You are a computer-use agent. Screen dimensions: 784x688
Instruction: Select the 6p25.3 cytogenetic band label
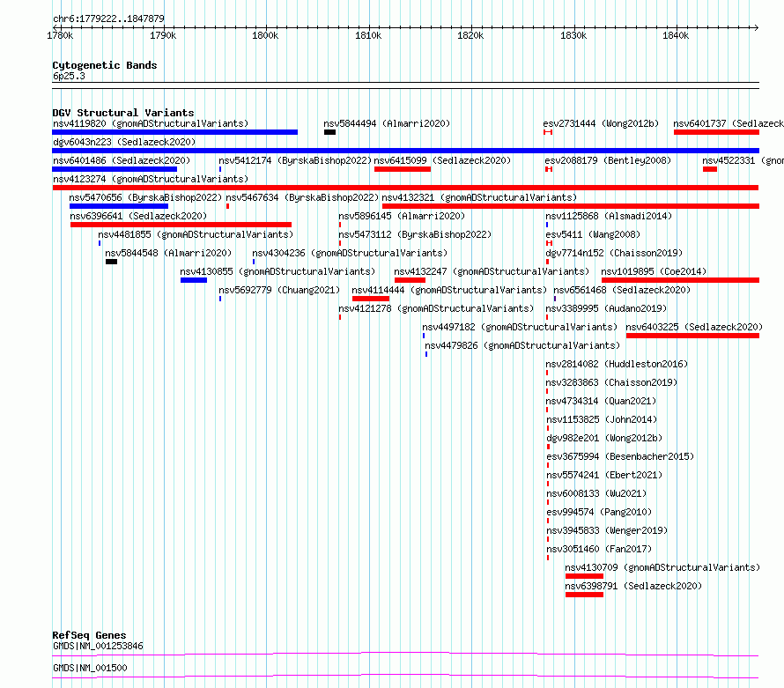tap(69, 76)
